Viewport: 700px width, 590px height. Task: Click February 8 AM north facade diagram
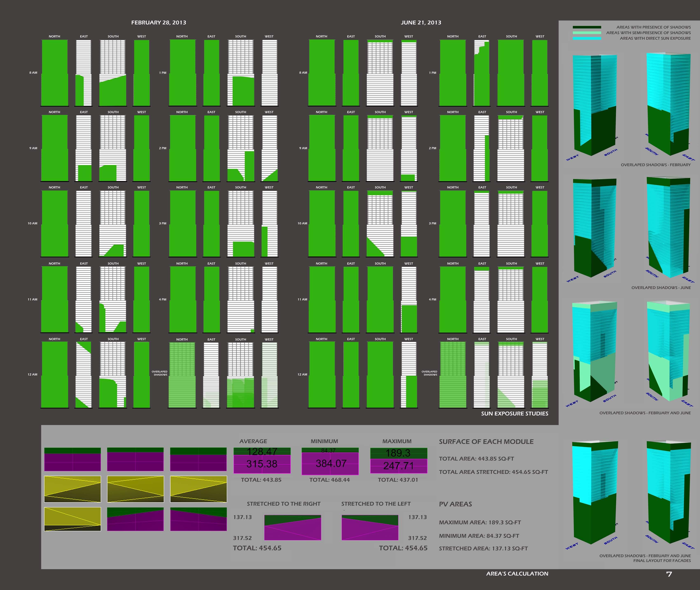[55, 73]
